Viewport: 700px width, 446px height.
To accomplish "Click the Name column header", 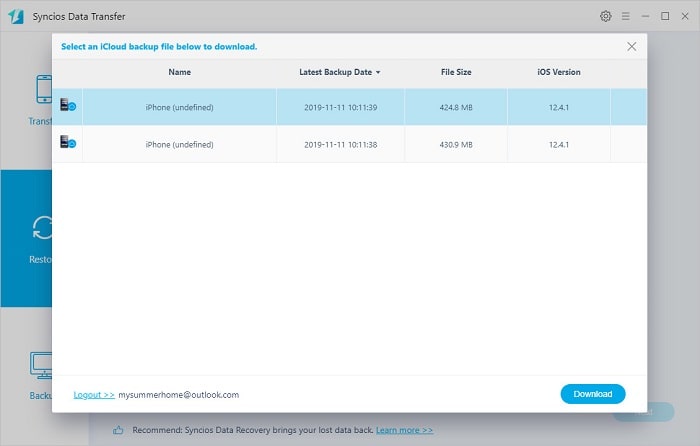I will 179,72.
